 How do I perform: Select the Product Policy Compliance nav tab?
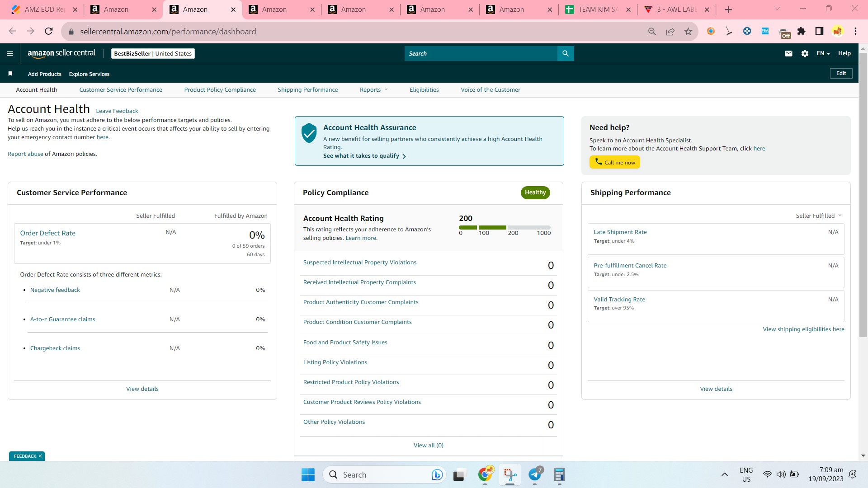point(220,89)
